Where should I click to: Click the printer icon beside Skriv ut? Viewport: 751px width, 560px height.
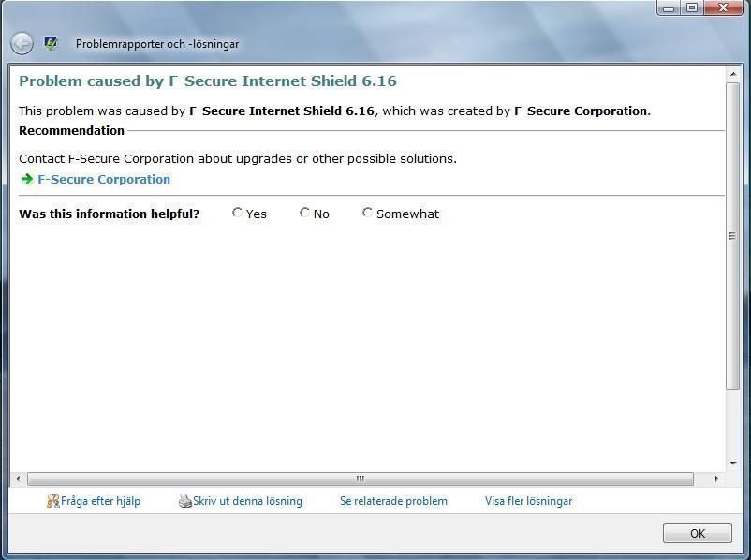pyautogui.click(x=184, y=501)
